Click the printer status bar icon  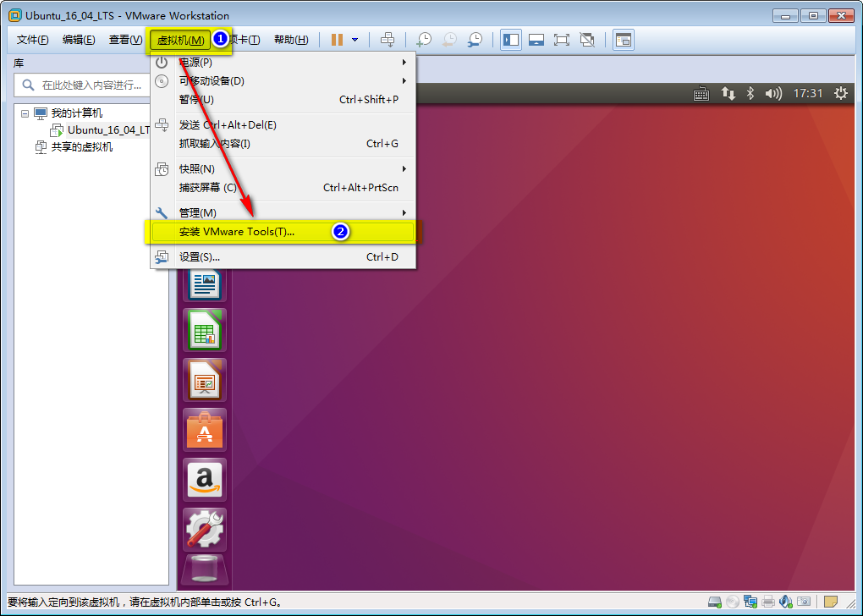[768, 602]
